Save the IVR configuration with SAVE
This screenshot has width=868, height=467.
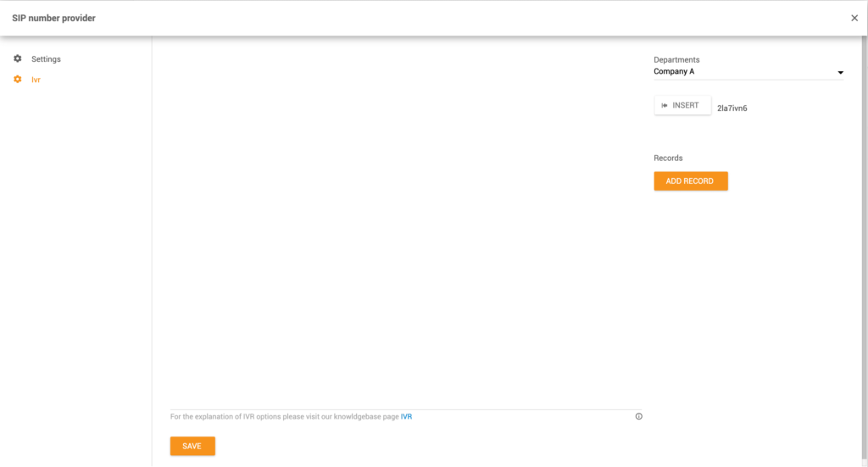pos(192,446)
